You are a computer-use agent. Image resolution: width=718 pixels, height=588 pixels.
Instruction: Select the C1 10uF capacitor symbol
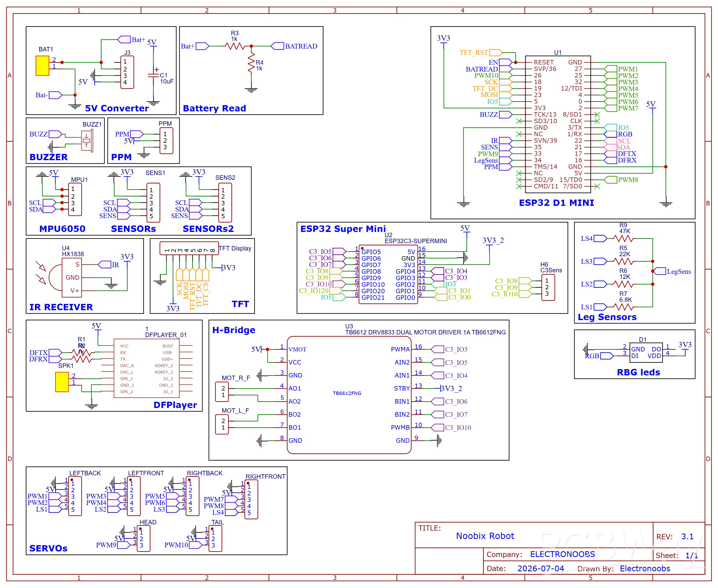[154, 76]
